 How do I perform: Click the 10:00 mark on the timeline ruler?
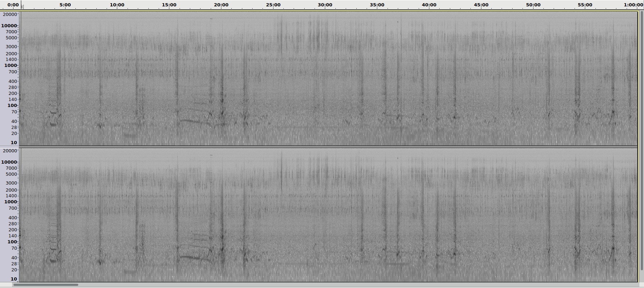coord(117,5)
